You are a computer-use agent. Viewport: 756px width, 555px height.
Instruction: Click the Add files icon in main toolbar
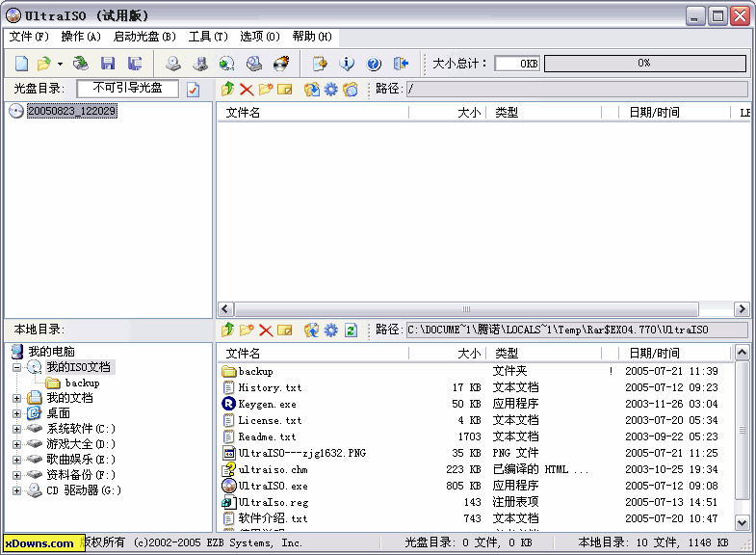click(320, 64)
